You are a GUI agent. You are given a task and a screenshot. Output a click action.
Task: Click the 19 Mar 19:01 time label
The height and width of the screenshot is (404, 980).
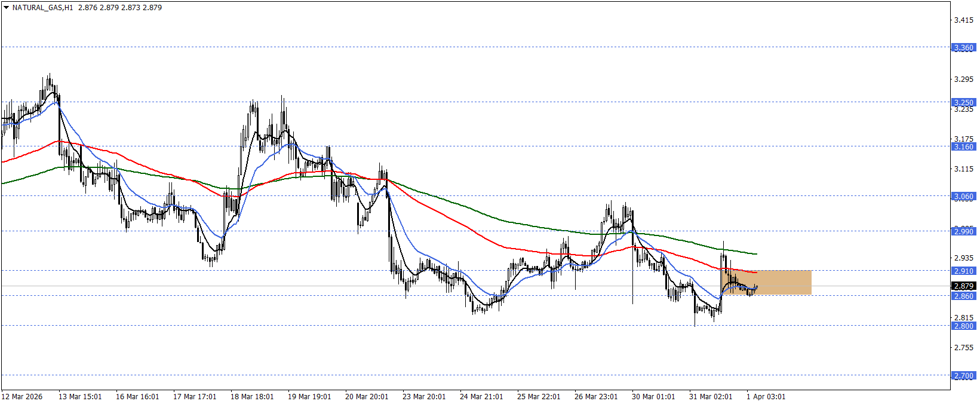[309, 397]
